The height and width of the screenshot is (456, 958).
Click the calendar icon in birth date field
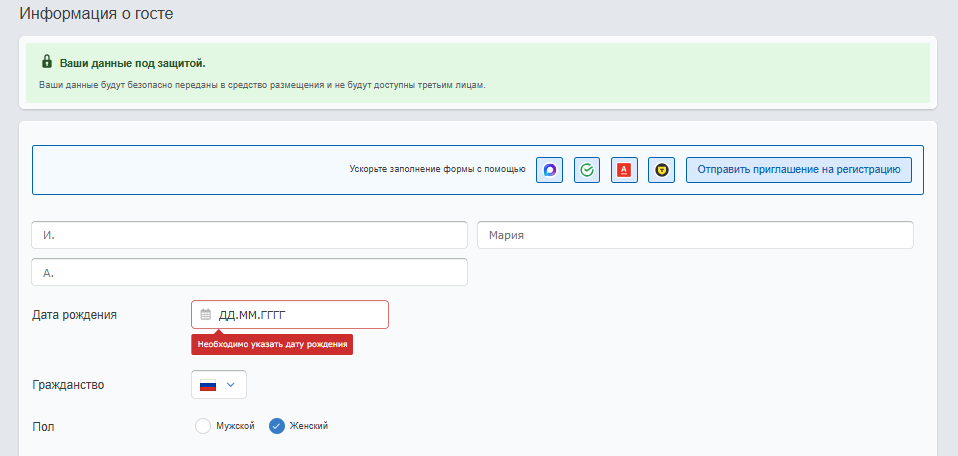coord(206,315)
